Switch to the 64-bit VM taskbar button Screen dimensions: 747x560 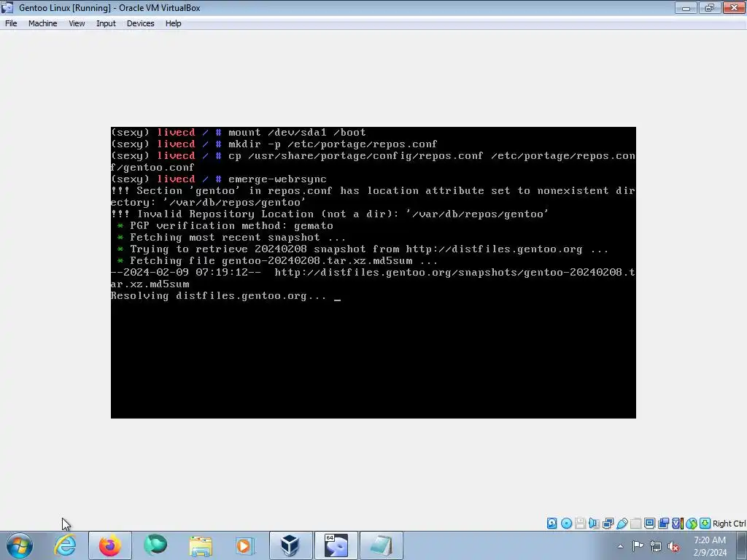pyautogui.click(x=336, y=545)
